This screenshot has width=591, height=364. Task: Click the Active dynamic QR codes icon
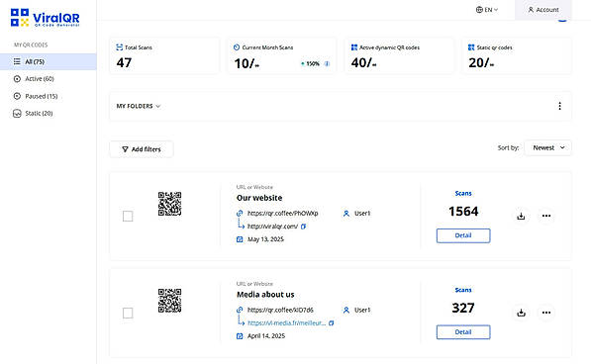coord(354,47)
